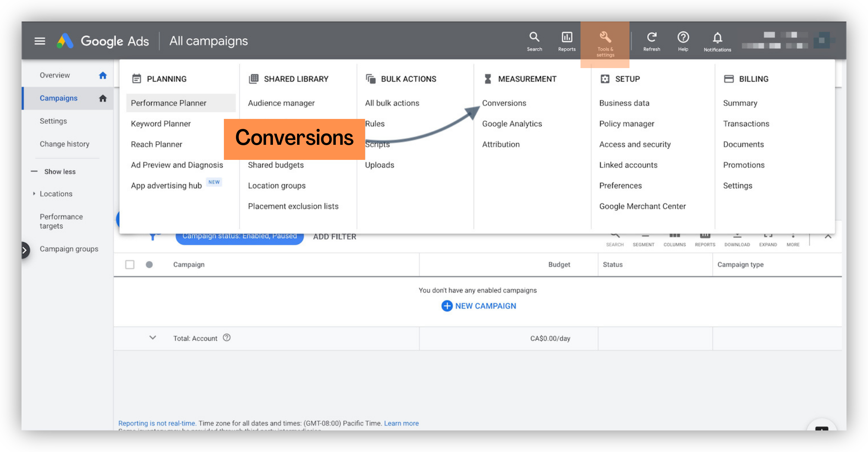Open Policy manager
Screen dimensions: 868x452
click(x=626, y=124)
